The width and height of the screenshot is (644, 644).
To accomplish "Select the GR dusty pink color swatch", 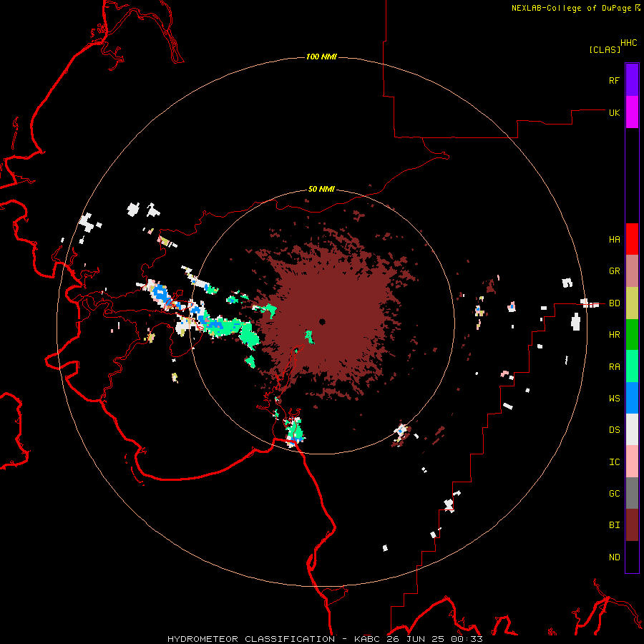I will (632, 271).
